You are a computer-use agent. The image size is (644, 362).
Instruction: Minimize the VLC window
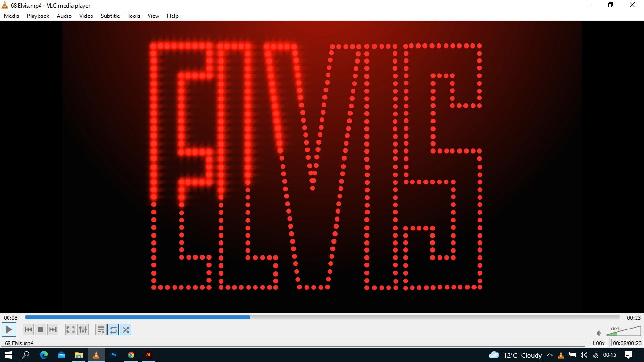tap(589, 5)
